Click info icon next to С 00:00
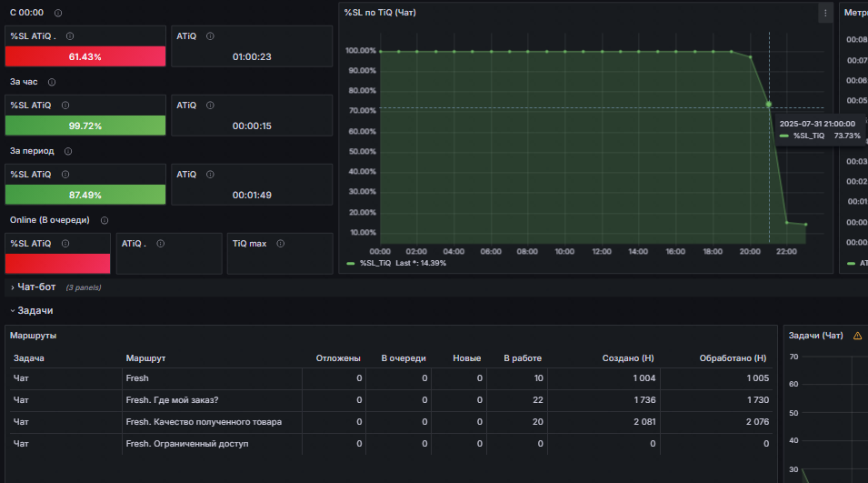The width and height of the screenshot is (868, 483). click(58, 13)
